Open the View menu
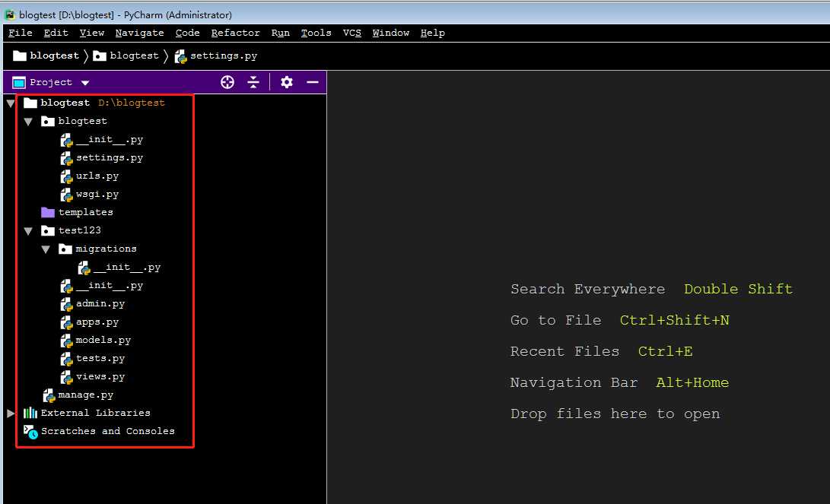Viewport: 830px width, 504px height. [91, 33]
